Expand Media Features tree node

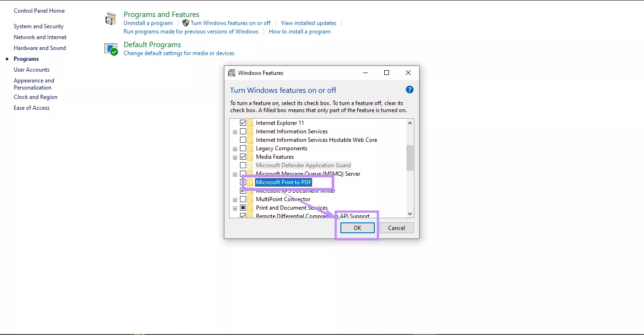coord(235,157)
